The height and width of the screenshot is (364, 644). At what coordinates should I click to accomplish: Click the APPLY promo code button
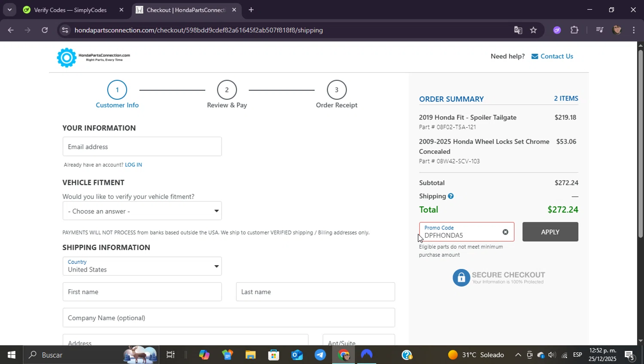[550, 232]
